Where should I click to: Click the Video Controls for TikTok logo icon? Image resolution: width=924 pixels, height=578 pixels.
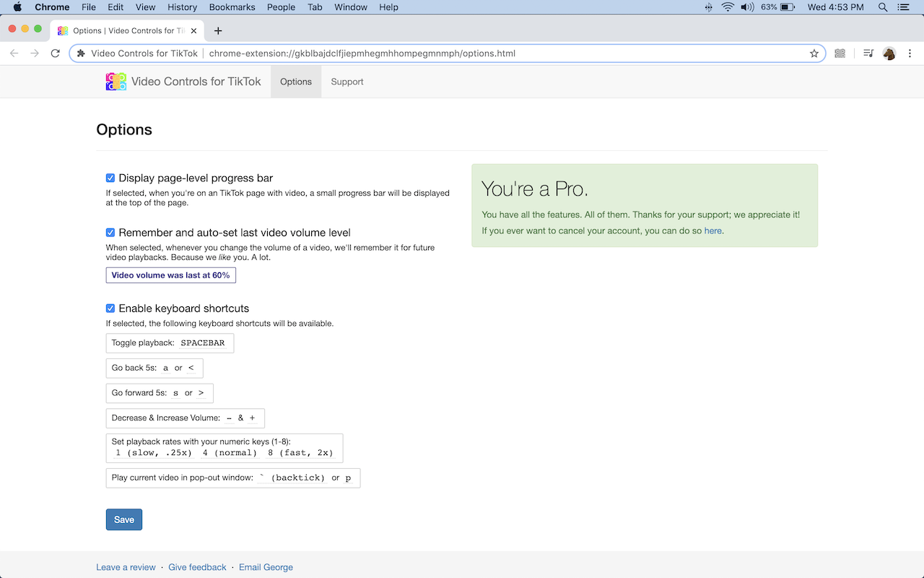[115, 82]
